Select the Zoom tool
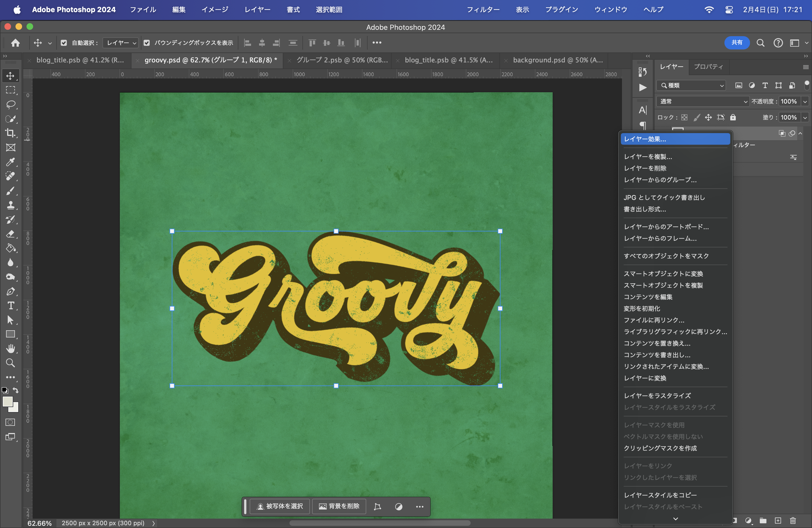Screen dimensions: 812x528 click(10, 363)
